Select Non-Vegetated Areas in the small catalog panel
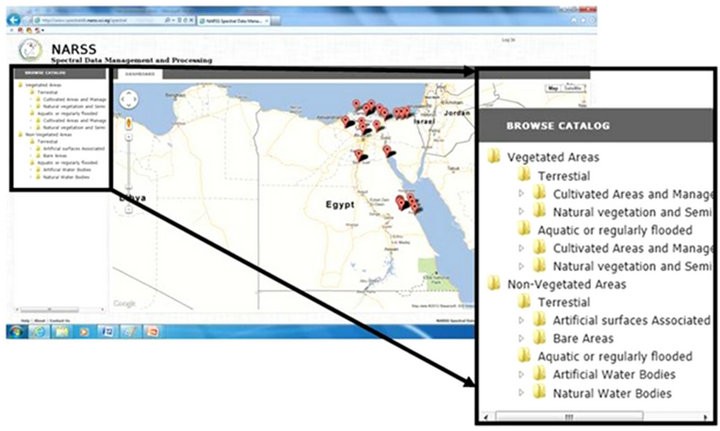720x431 pixels. tap(49, 134)
